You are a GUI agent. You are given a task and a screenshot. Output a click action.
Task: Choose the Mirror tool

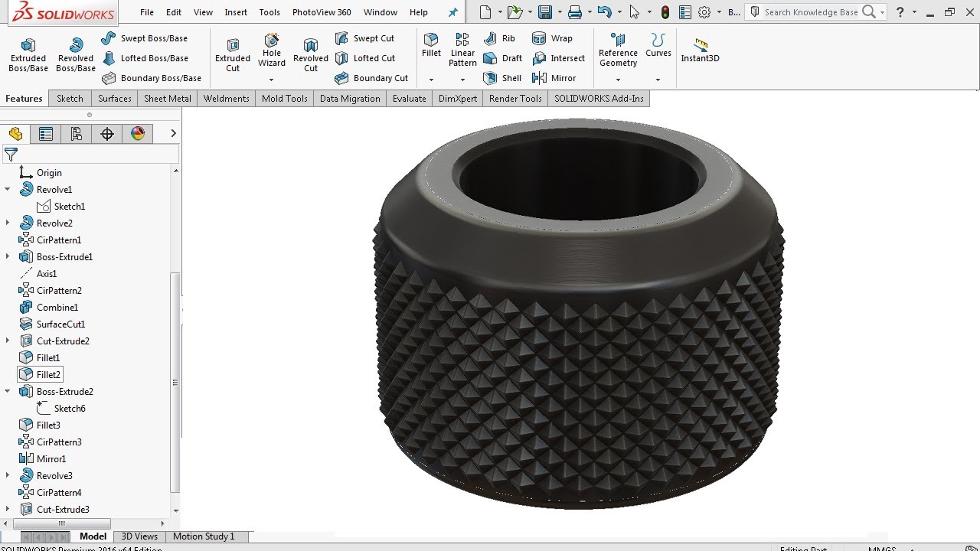(554, 78)
